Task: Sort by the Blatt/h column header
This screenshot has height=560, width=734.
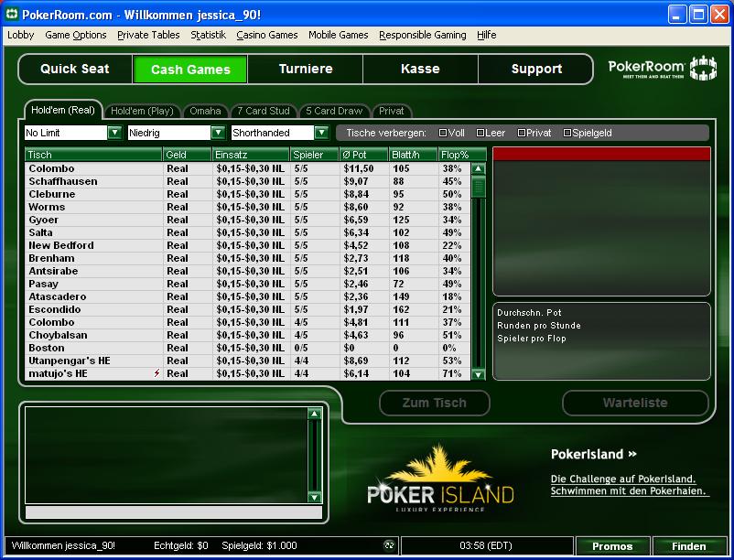Action: (414, 155)
